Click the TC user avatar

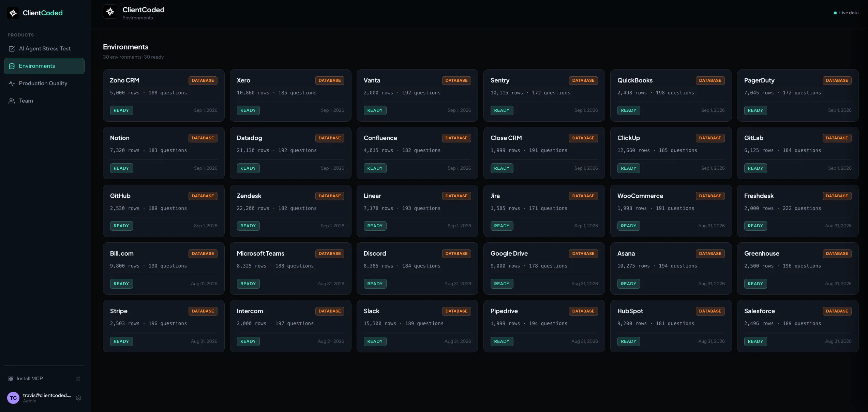coord(13,398)
